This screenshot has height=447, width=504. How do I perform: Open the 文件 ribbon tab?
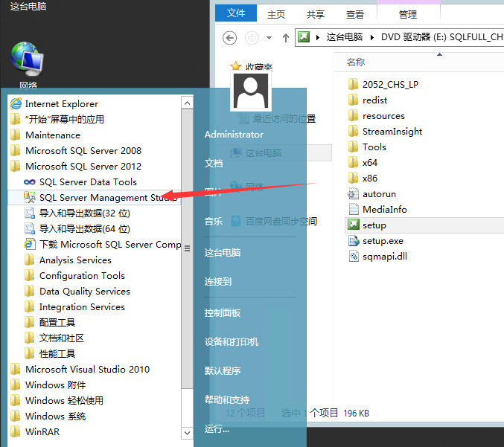click(236, 13)
